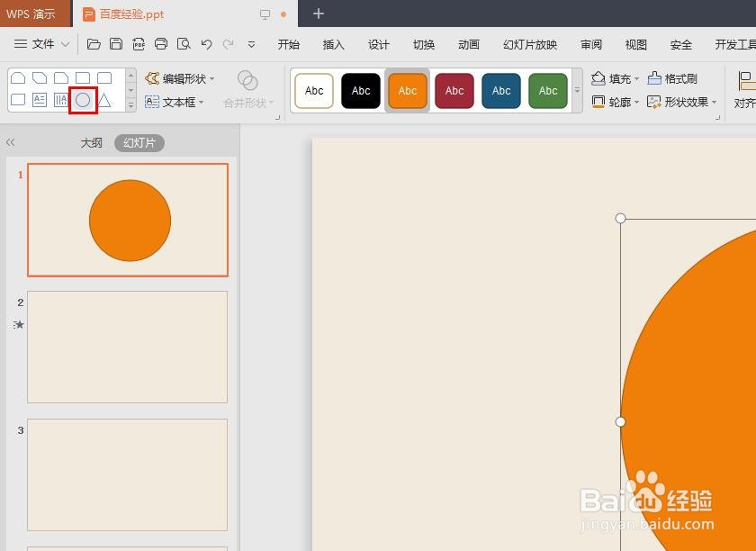Switch to the 动画 (Animation) tab

[x=469, y=44]
